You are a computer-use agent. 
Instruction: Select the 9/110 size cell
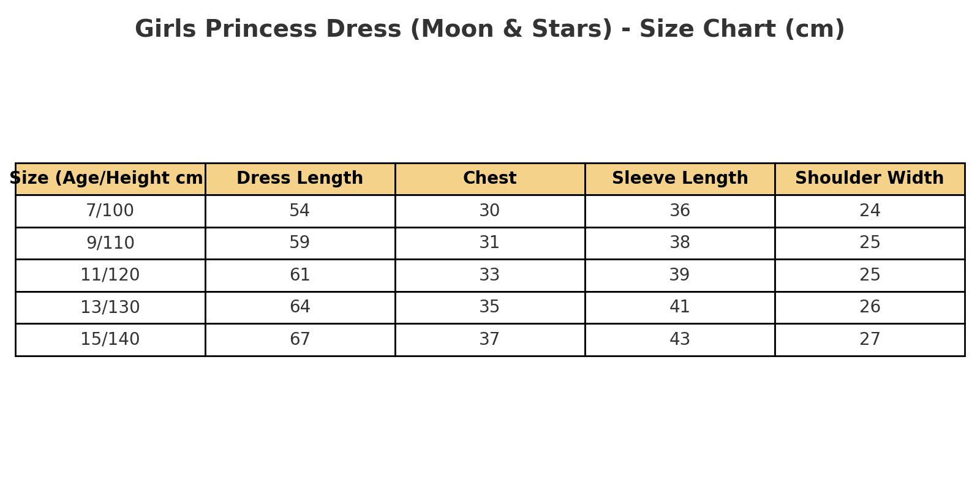click(110, 243)
